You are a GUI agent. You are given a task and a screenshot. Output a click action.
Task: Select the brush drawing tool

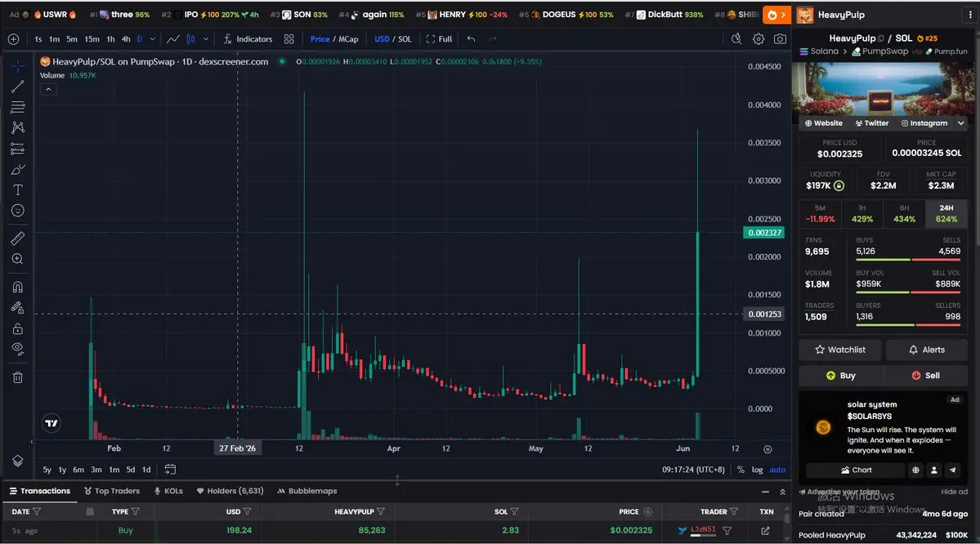17,169
